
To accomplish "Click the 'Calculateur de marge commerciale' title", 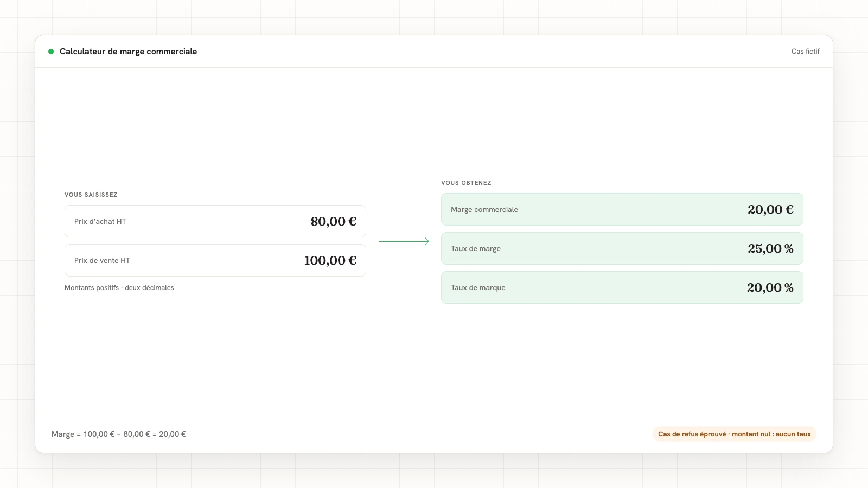I will (128, 52).
